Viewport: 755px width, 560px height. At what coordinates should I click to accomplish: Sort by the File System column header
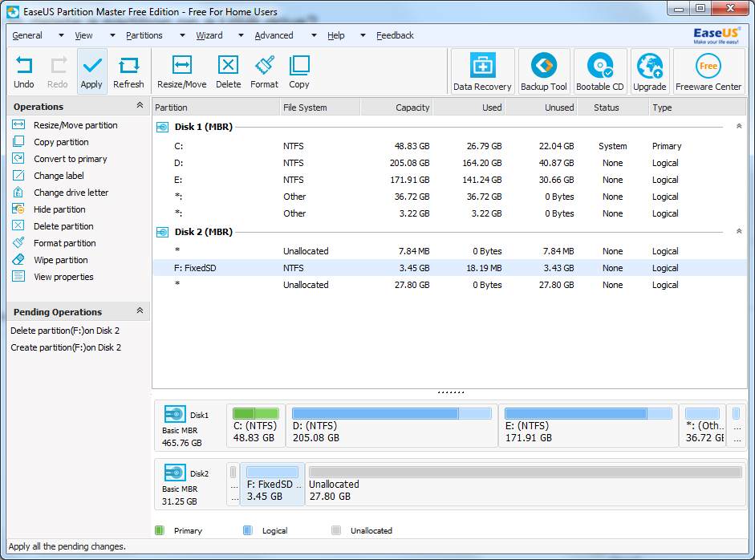(320, 108)
